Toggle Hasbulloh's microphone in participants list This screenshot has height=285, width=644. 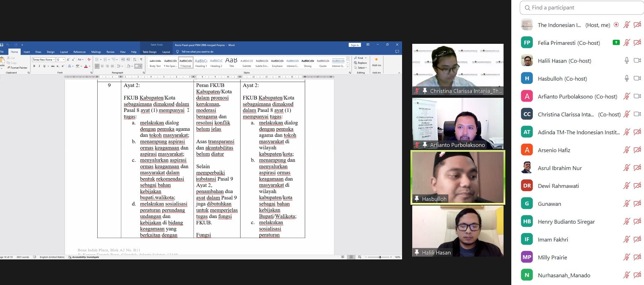[x=626, y=79]
